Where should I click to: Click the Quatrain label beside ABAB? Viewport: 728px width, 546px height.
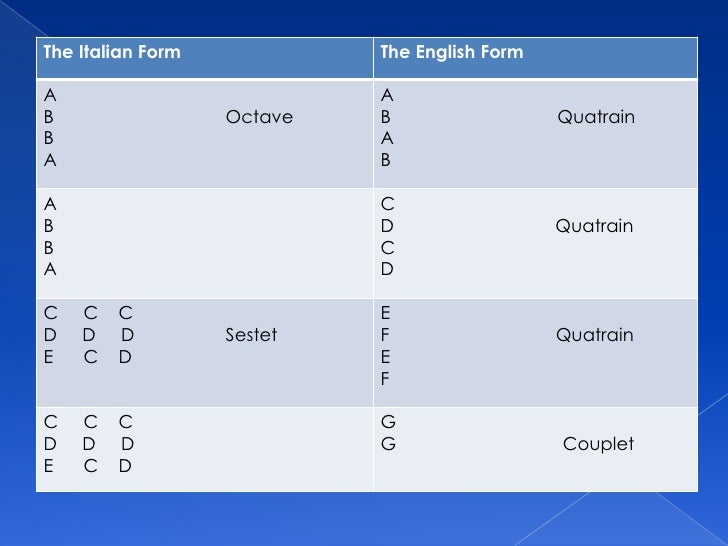(596, 117)
